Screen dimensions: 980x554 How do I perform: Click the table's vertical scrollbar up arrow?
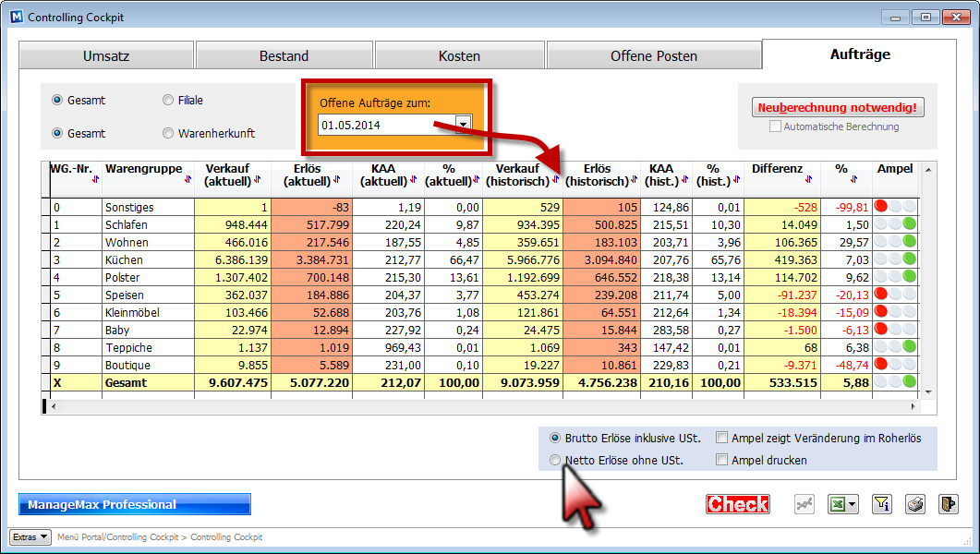click(x=928, y=170)
